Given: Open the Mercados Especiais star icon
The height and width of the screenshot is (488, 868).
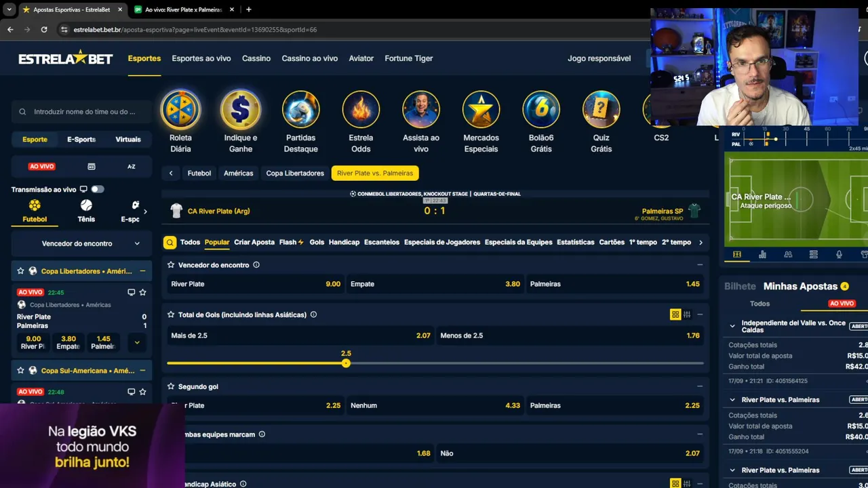Looking at the screenshot, I should (x=481, y=109).
